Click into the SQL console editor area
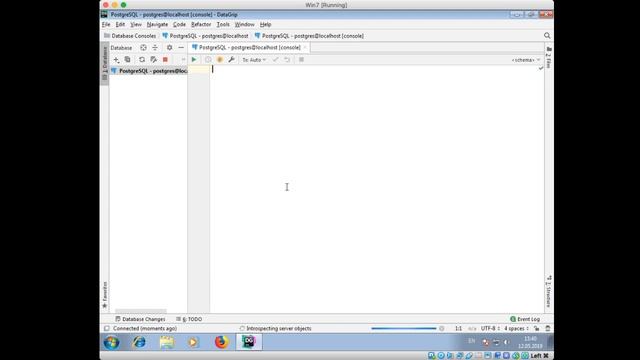Screen dimensions: 640x360 tap(377, 189)
